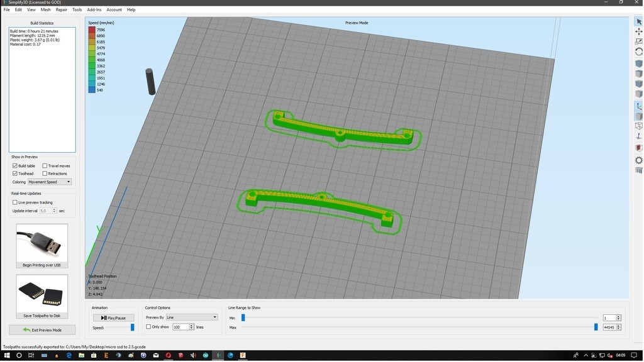Click the Max line range stepper arrows
The image size is (644, 362).
pos(619,327)
